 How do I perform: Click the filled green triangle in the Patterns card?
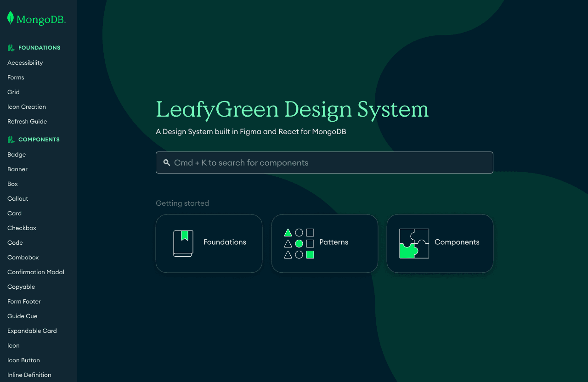click(288, 232)
